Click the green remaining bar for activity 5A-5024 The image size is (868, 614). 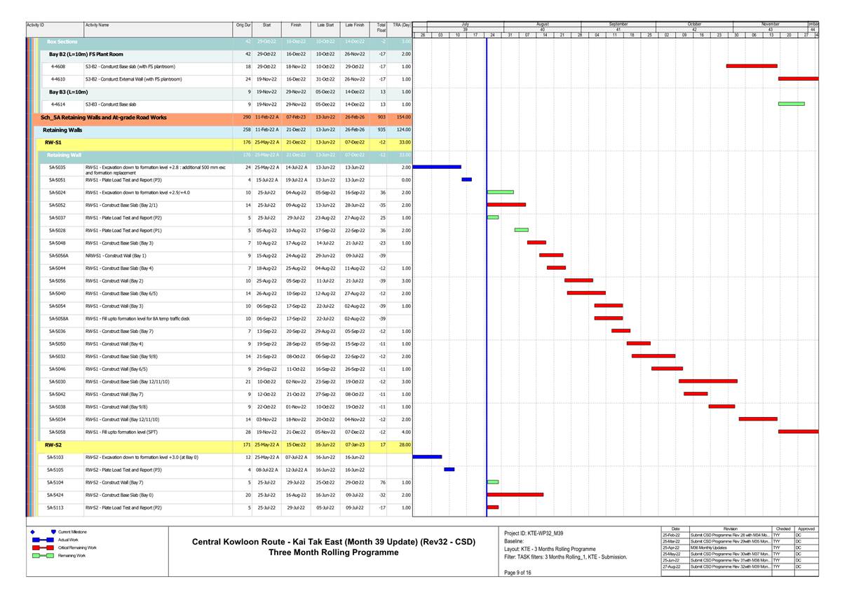501,191
